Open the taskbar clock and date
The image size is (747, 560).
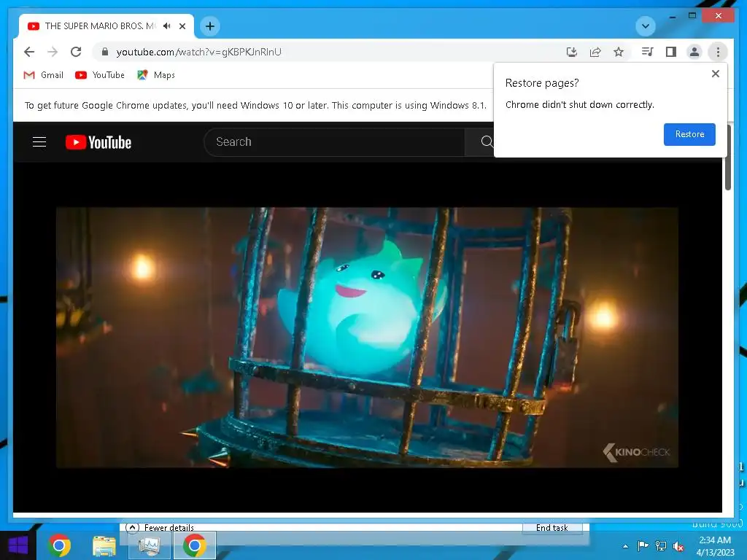[715, 546]
